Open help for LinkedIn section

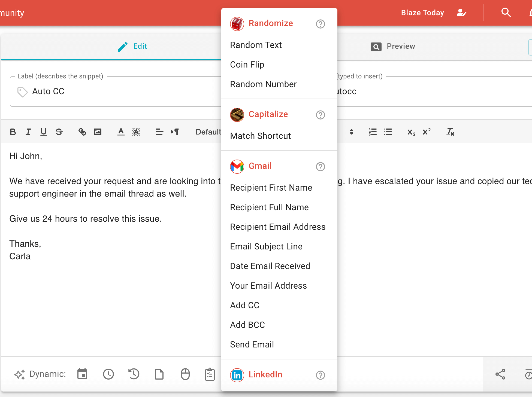pyautogui.click(x=321, y=375)
